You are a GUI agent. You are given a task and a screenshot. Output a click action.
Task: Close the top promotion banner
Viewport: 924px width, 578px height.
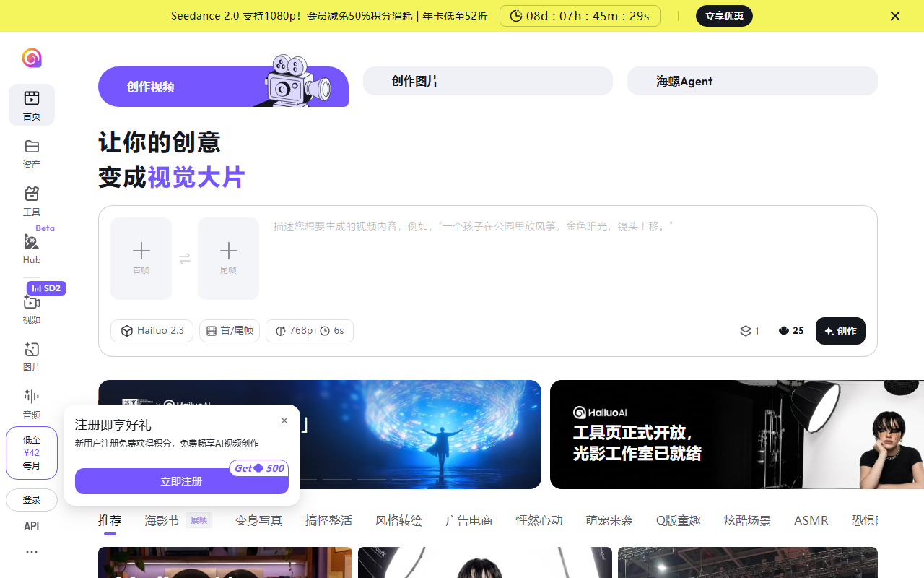pyautogui.click(x=895, y=16)
